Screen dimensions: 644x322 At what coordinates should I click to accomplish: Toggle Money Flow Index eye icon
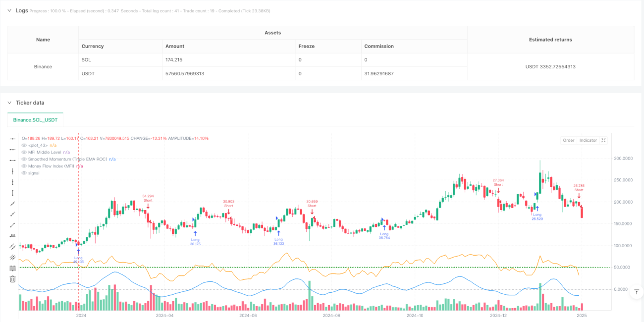[x=24, y=166]
